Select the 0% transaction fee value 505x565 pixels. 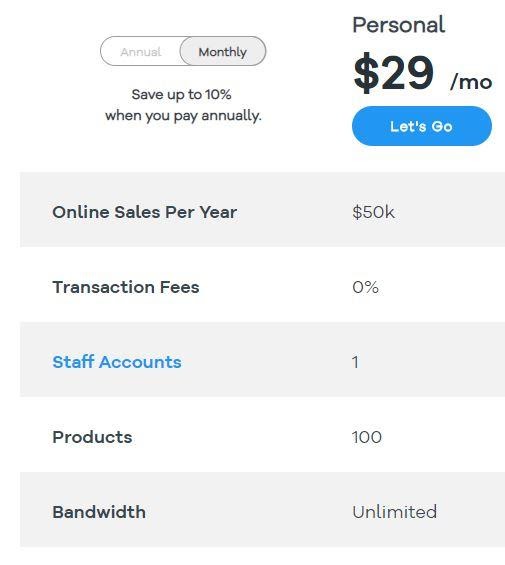(366, 287)
